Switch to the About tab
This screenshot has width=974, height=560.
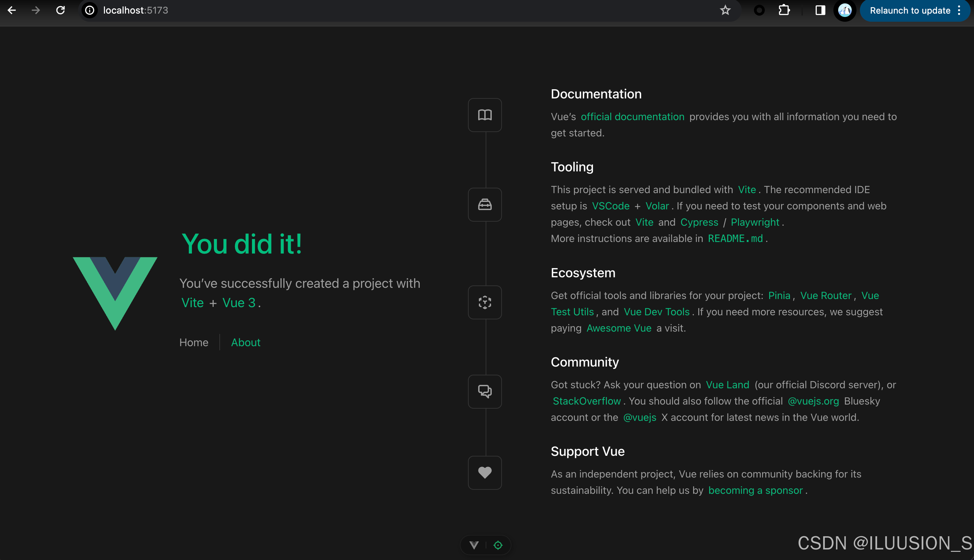pyautogui.click(x=246, y=342)
